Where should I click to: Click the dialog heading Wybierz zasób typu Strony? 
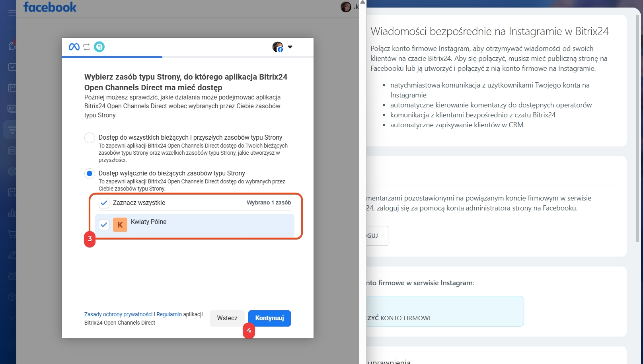pyautogui.click(x=186, y=82)
